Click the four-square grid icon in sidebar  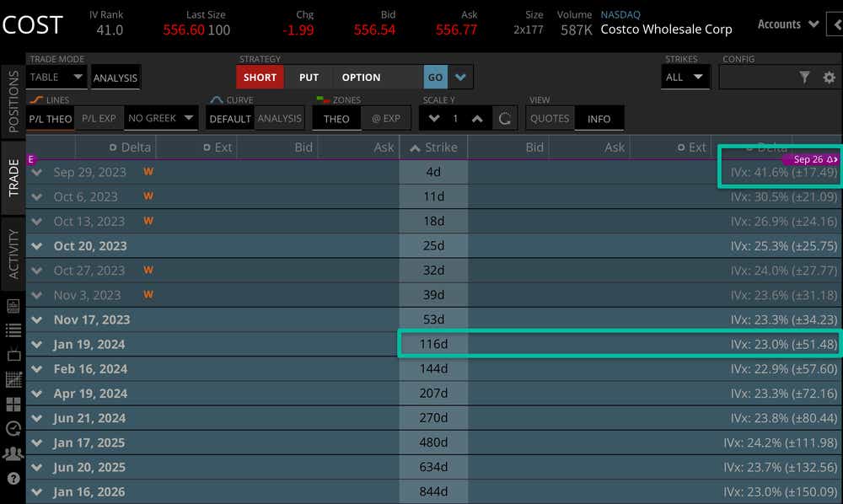click(13, 404)
